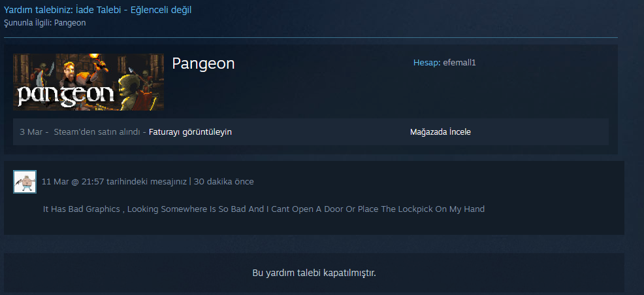
Task: Click the efemall1 account name
Action: coord(459,63)
